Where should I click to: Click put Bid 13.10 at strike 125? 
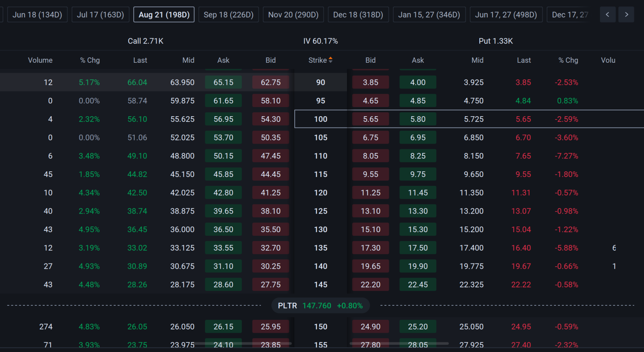tap(371, 211)
